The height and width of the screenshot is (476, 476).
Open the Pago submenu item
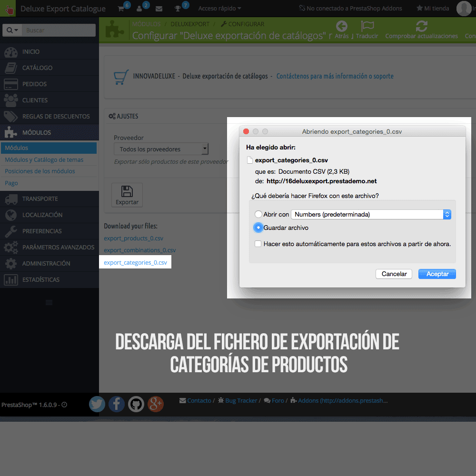11,183
